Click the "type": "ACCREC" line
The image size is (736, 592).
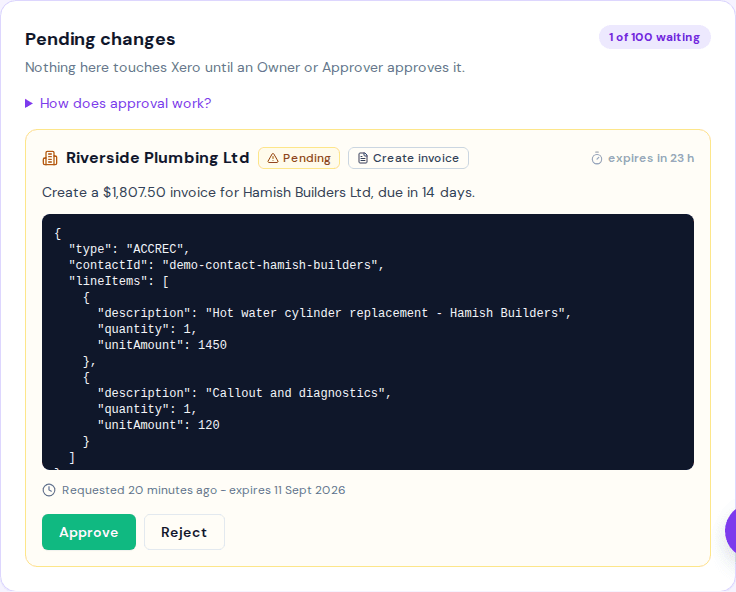coord(129,249)
